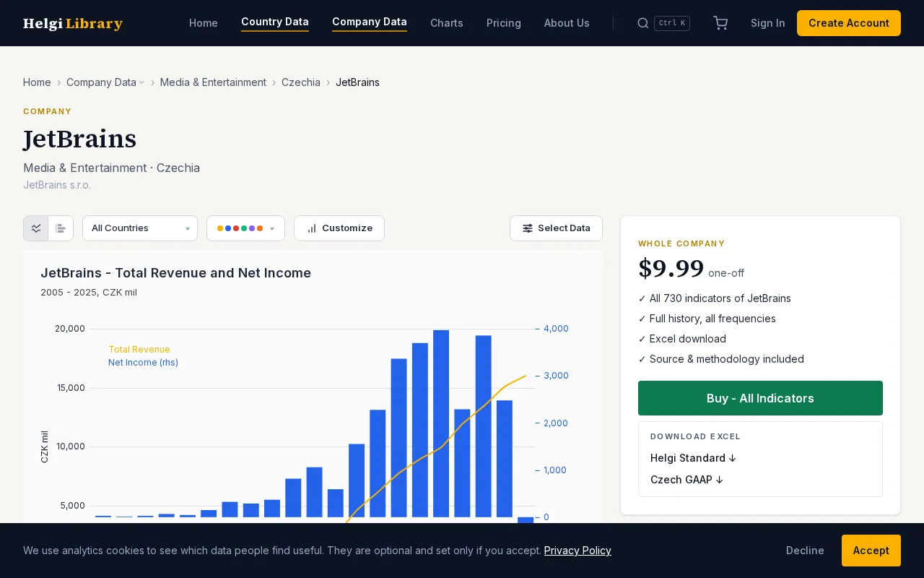Switch to horizontal bar chart view icon

click(61, 228)
